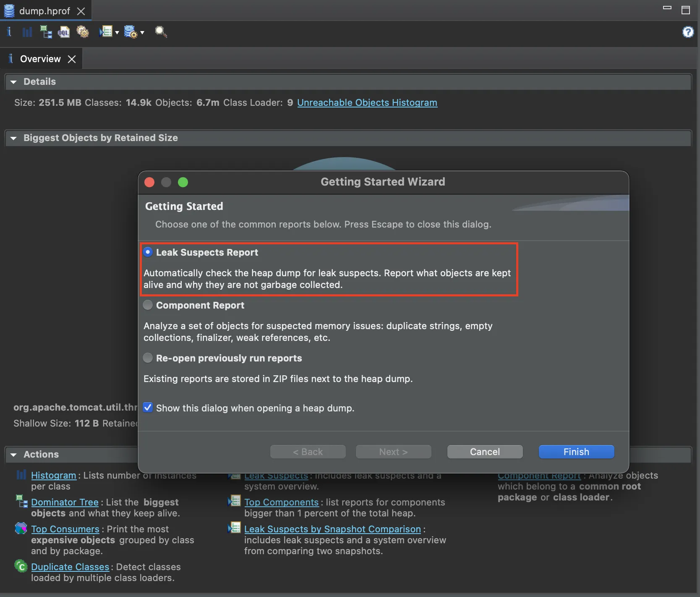Click the Finish button in wizard
700x597 pixels.
(576, 452)
